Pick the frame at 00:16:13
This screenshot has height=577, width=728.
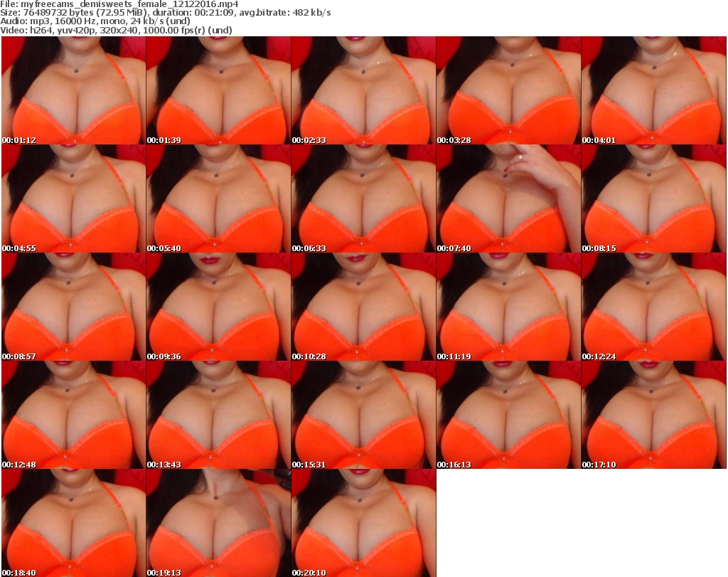[508, 414]
